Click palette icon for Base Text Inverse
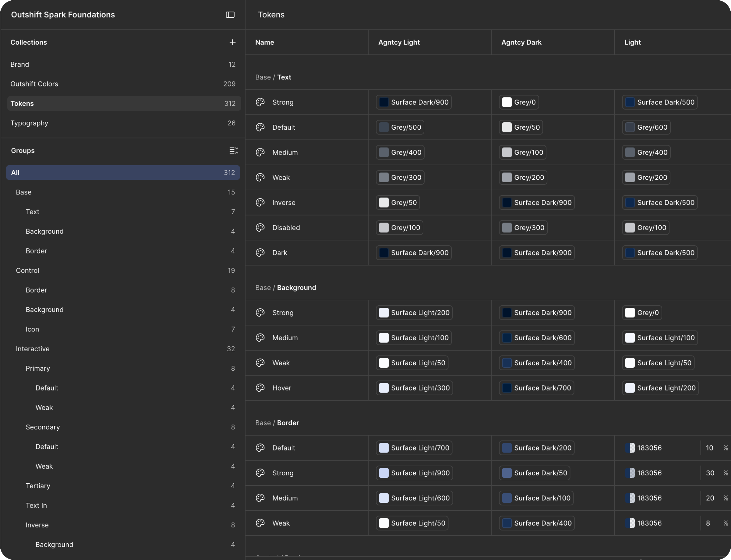 point(260,203)
